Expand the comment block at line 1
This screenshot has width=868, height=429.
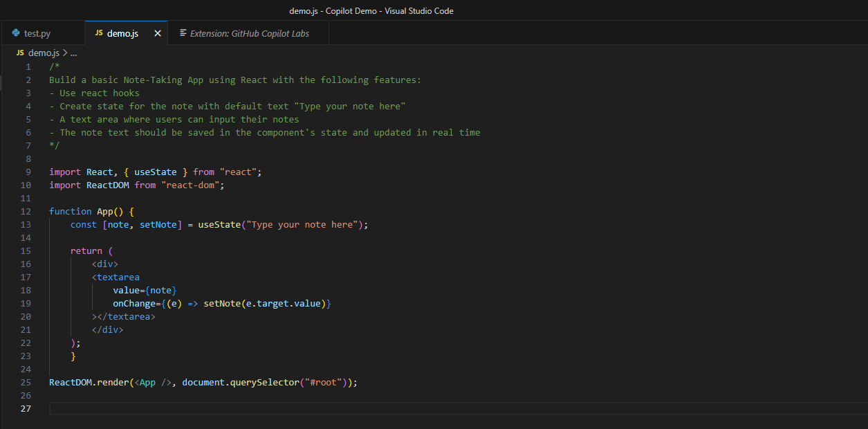pyautogui.click(x=39, y=66)
